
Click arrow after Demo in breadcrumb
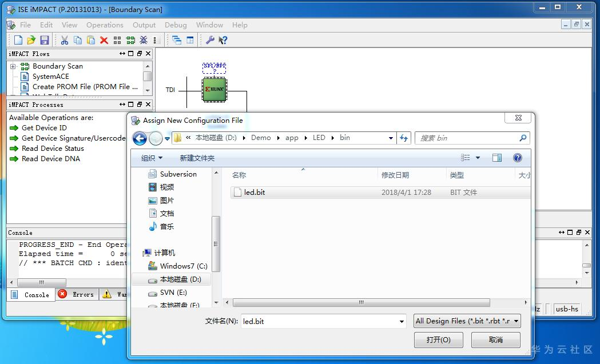coord(278,138)
